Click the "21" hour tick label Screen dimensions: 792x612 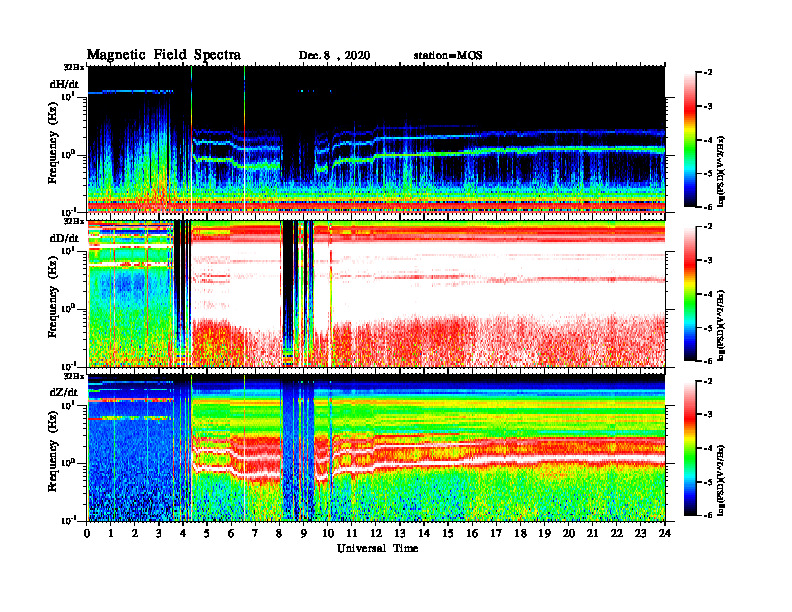click(592, 534)
